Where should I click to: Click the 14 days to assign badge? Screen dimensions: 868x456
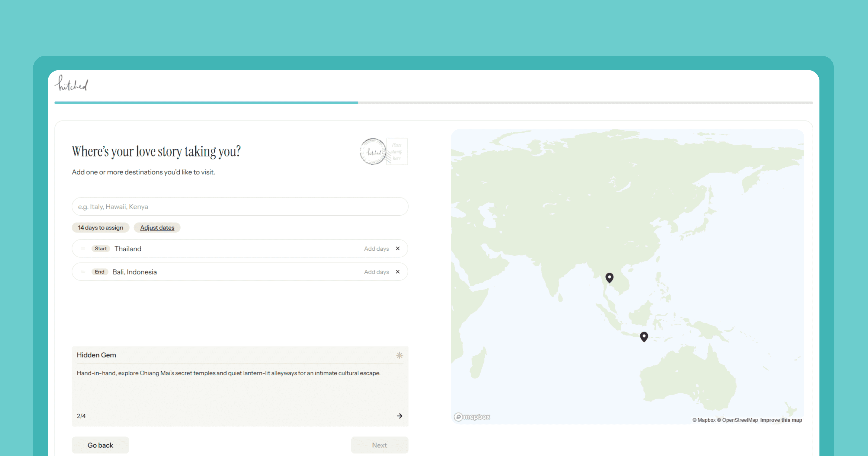pyautogui.click(x=100, y=228)
